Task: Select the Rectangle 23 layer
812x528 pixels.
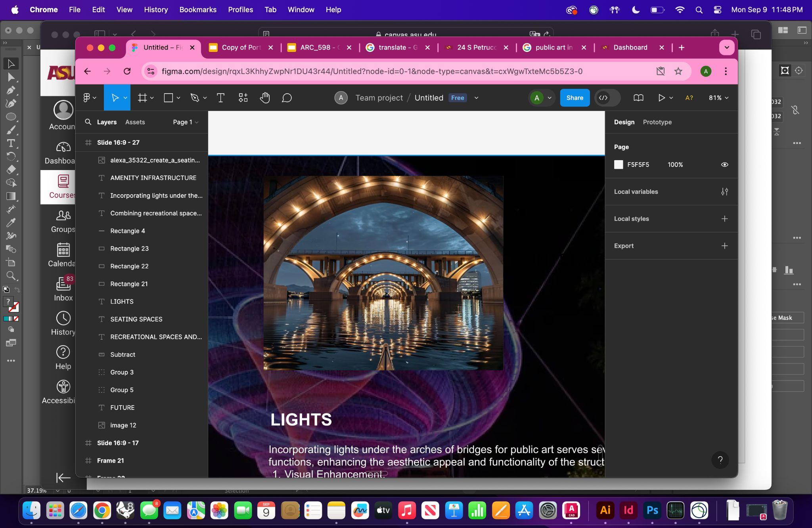Action: coord(129,249)
